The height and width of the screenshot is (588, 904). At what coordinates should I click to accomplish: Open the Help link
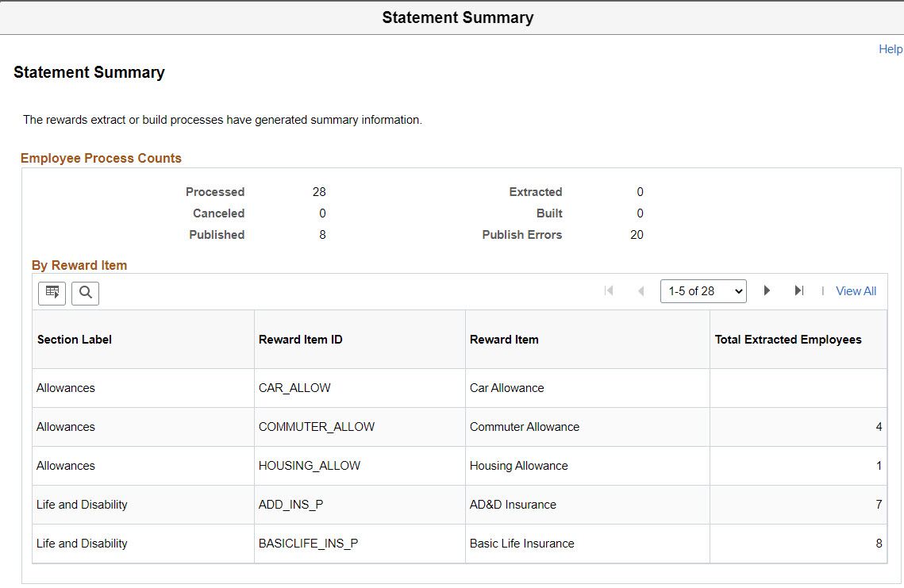[x=891, y=49]
